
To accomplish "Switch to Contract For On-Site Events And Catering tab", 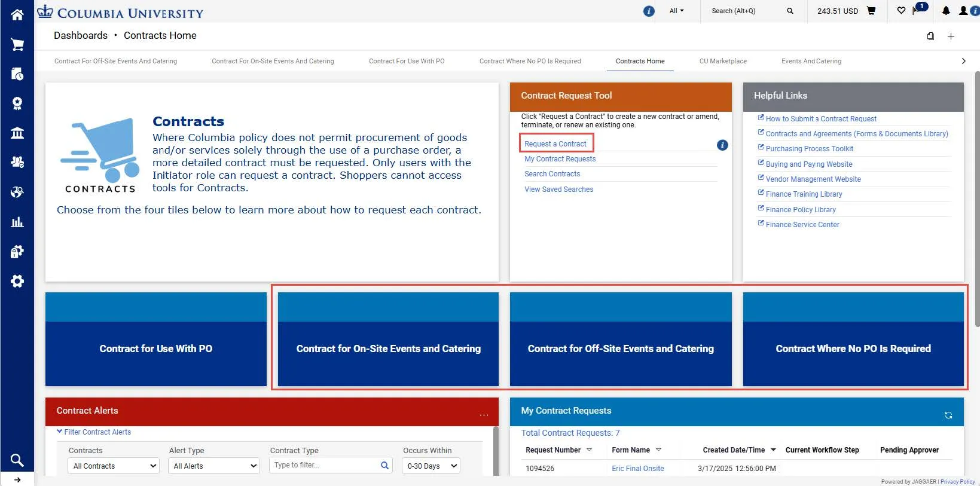I will pos(273,61).
